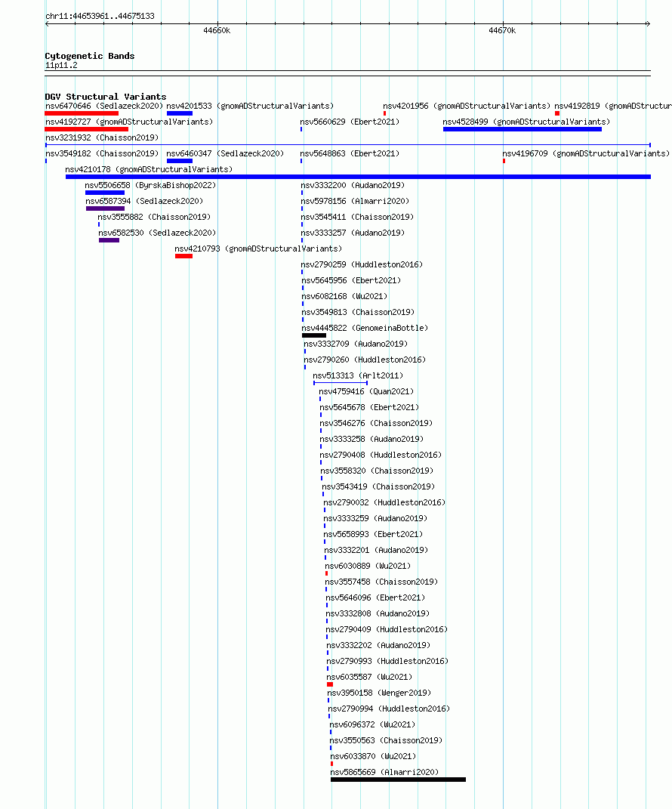Image resolution: width=672 pixels, height=809 pixels.
Task: Click nsv513313 (Arlt2011) label
Action: pos(358,375)
